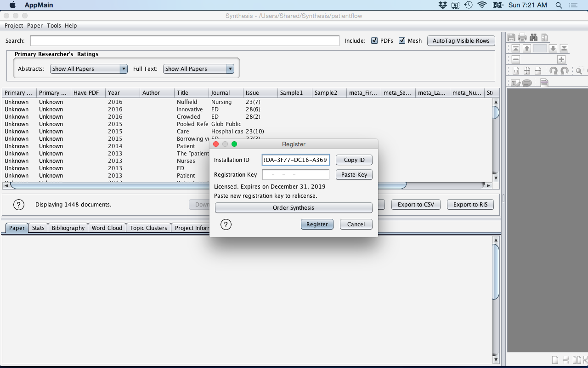Uncheck the Mesh include checkbox
Viewport: 588px width, 368px height.
click(x=402, y=40)
